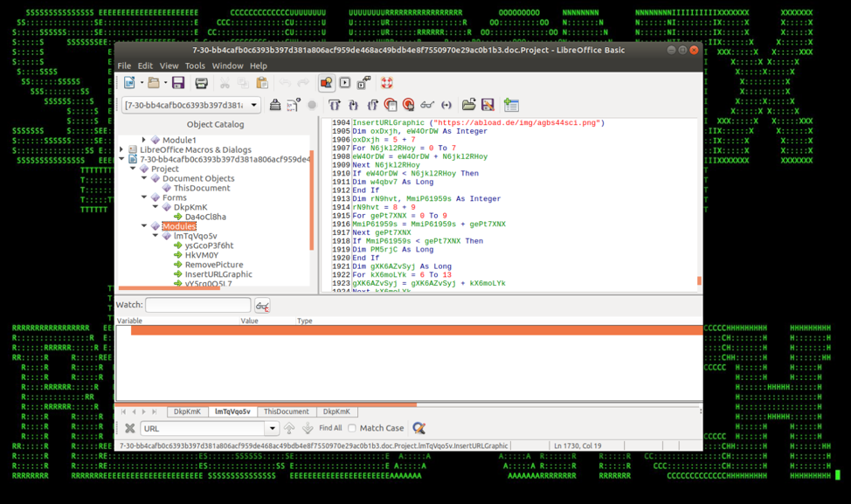Click the Enable Watch glasses icon

427,105
